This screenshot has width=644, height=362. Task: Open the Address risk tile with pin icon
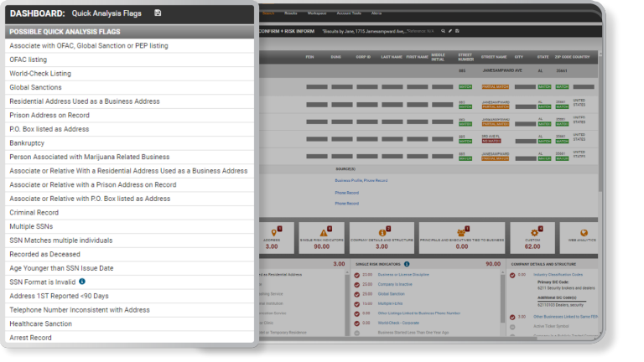coord(272,236)
